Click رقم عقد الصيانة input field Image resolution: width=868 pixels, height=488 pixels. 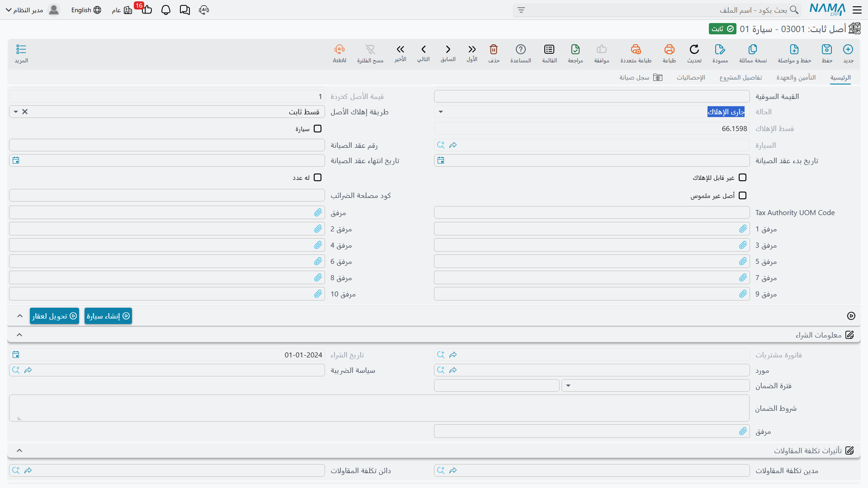tap(167, 145)
